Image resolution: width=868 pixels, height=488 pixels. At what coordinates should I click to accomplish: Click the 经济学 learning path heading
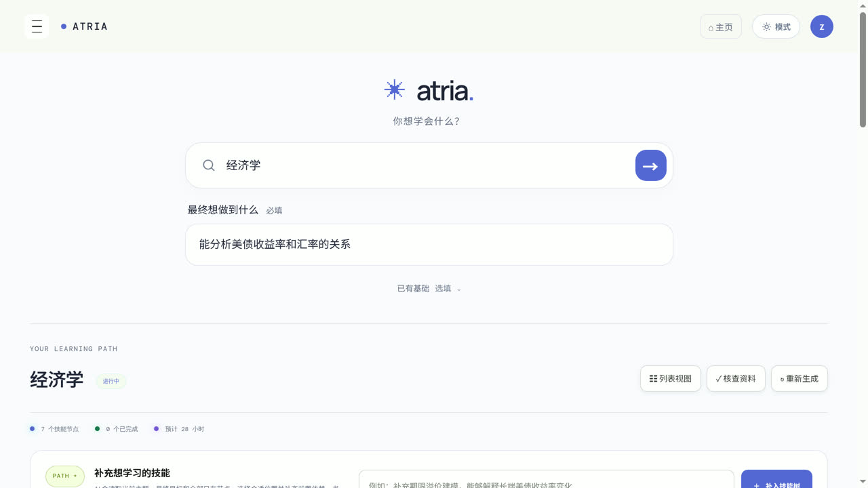pos(56,380)
